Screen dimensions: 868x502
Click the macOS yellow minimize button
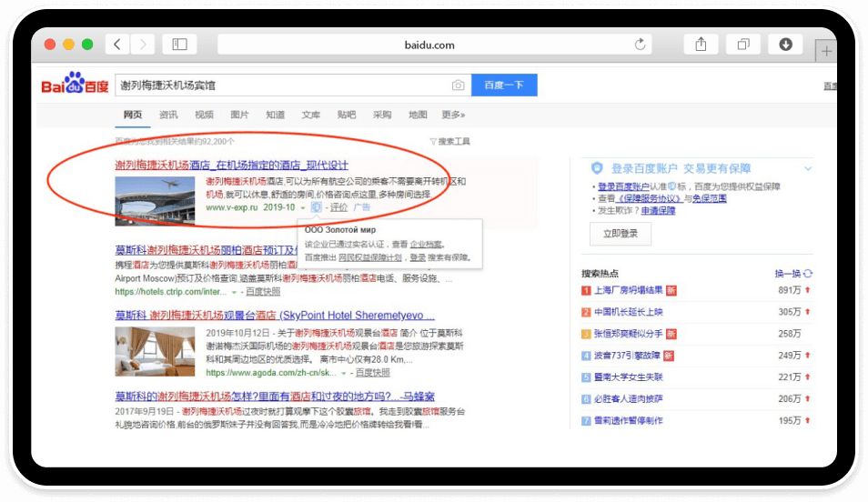coord(68,45)
